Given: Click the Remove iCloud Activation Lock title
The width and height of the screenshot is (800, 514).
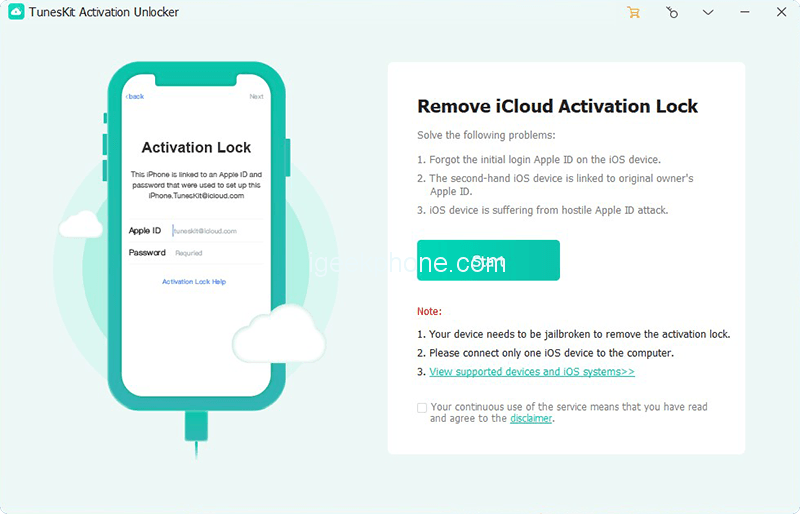Looking at the screenshot, I should (x=557, y=107).
